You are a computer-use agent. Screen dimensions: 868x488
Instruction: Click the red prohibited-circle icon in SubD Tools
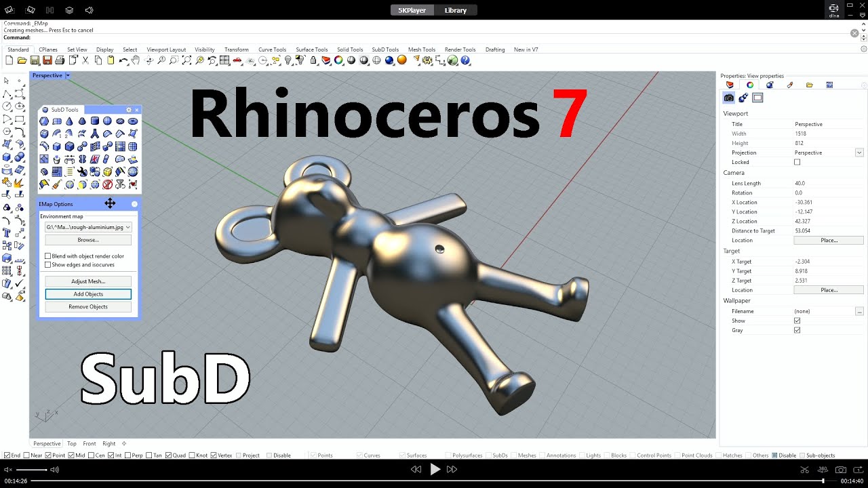coord(107,184)
